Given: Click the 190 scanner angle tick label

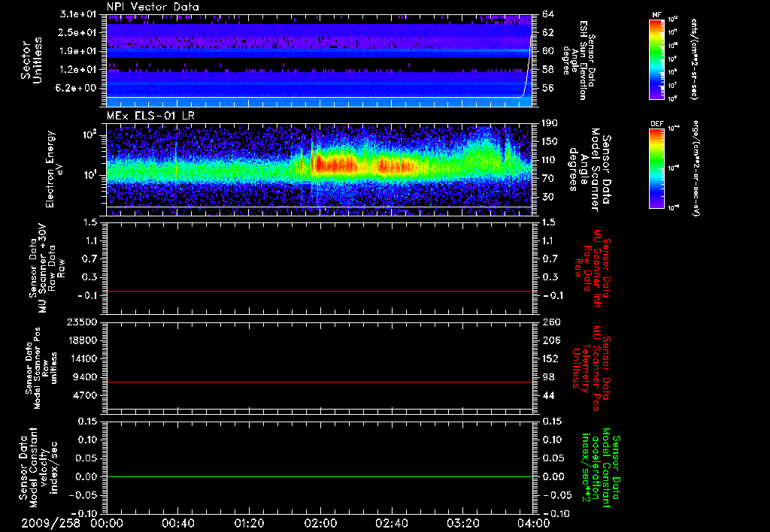Looking at the screenshot, I should [550, 123].
